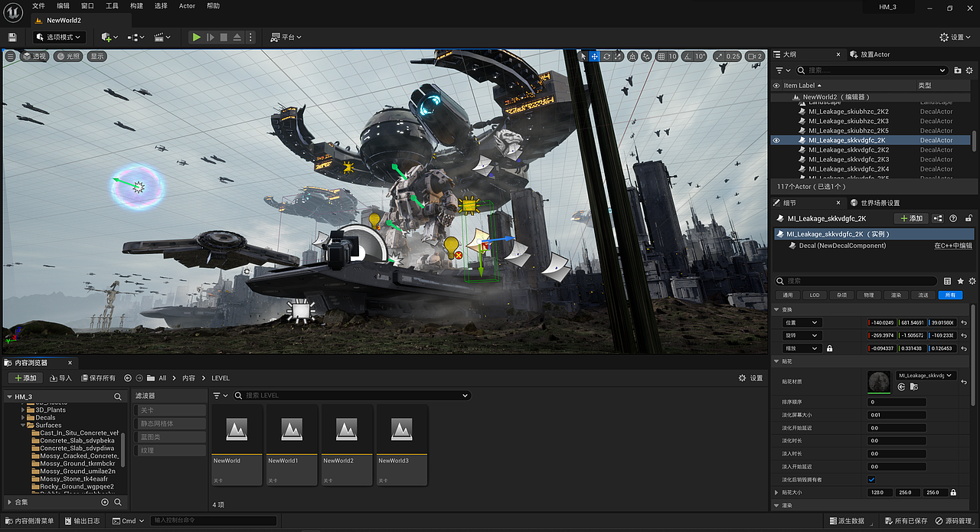
Task: Expand the 贴花大小 decal size row
Action: click(777, 492)
